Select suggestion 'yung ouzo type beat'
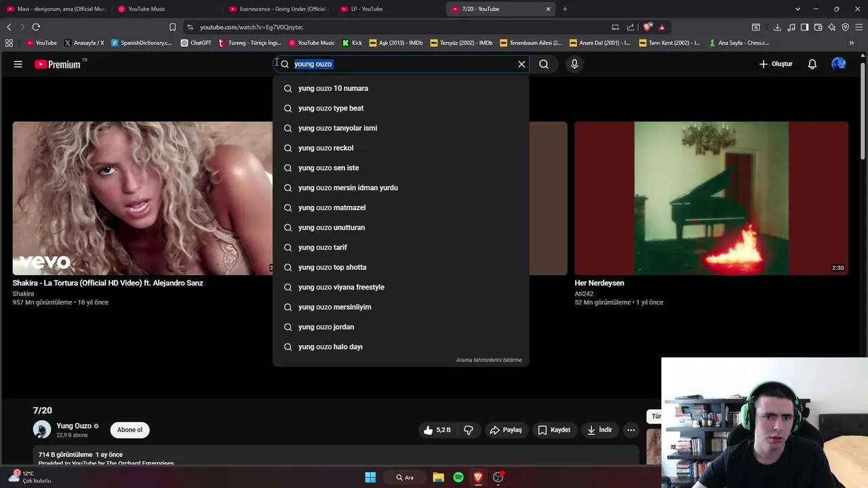868x488 pixels. (x=401, y=108)
